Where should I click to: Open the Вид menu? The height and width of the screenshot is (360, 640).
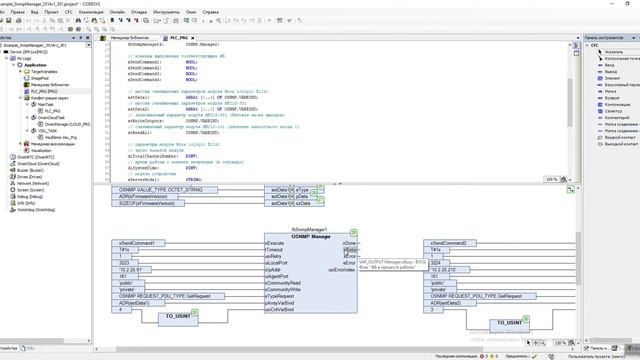34,12
